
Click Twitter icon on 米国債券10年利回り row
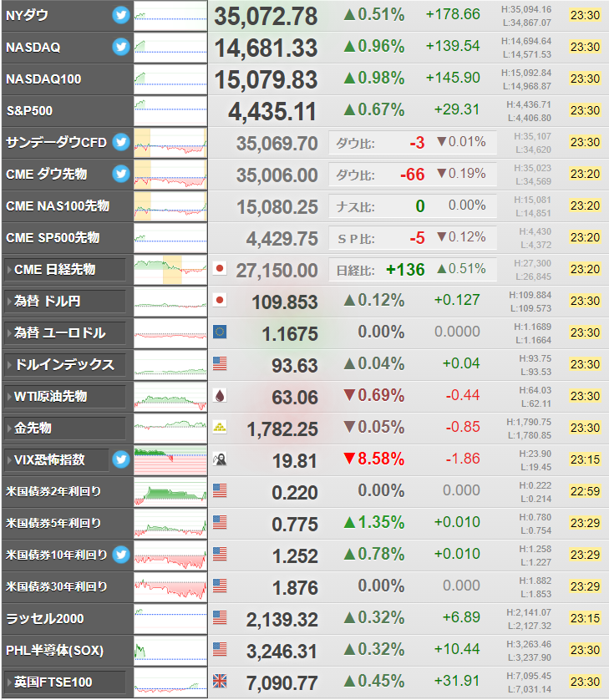pyautogui.click(x=120, y=555)
